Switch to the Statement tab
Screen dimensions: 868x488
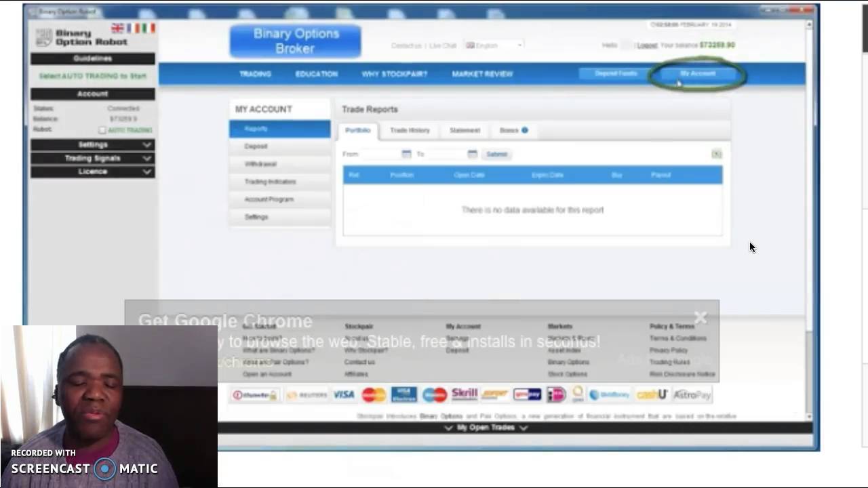[x=465, y=130]
